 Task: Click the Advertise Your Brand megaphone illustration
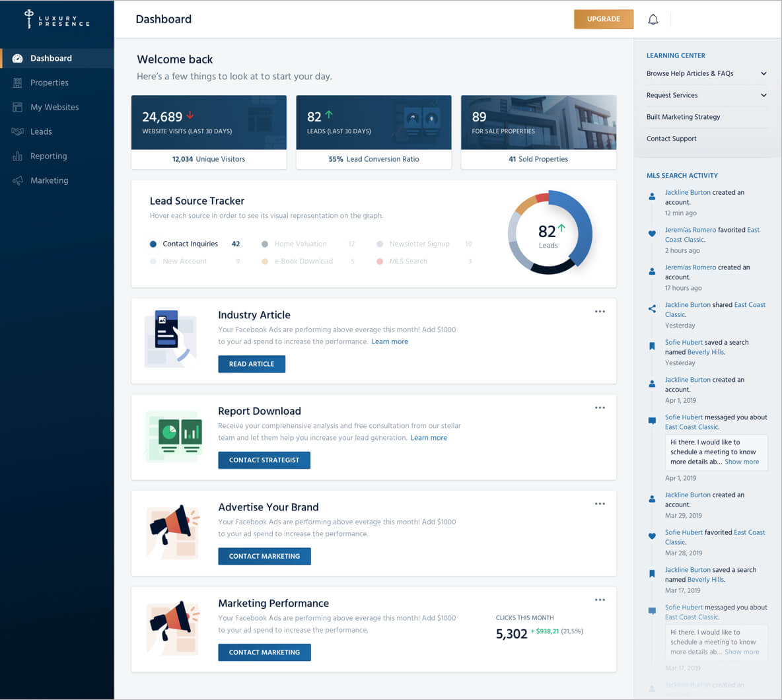click(x=174, y=532)
